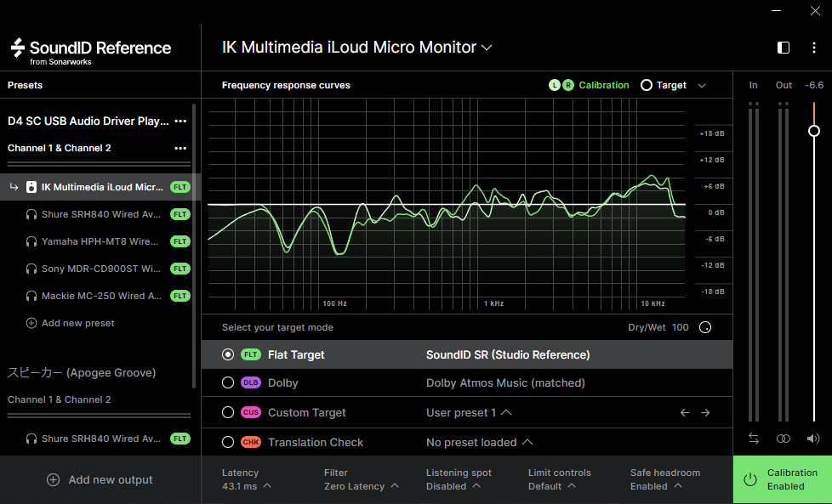Click the plus icon for Add new preset

pyautogui.click(x=31, y=323)
